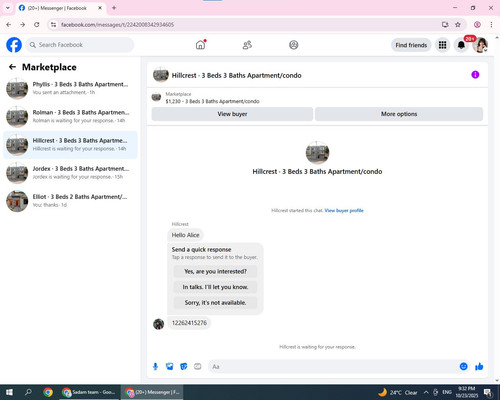Open Jordex conversation in chat list

click(70, 173)
